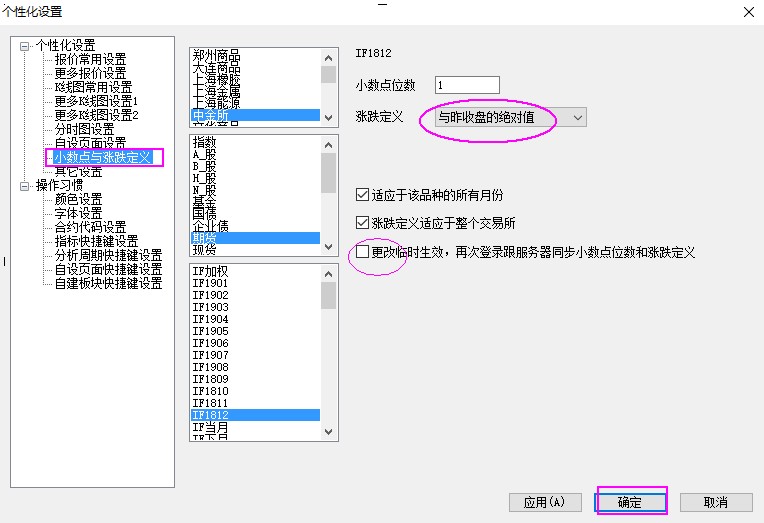Open 指标快捷键设置 tree item
Image resolution: width=764 pixels, height=523 pixels.
[96, 241]
